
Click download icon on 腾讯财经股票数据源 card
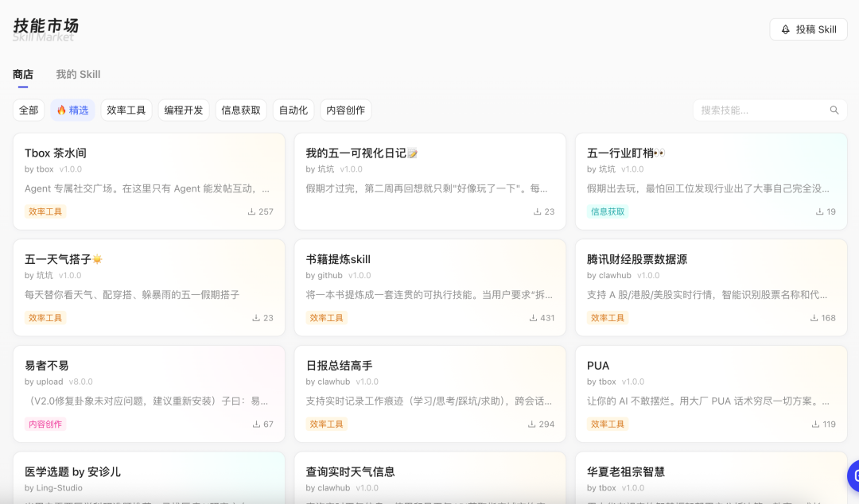pyautogui.click(x=814, y=318)
